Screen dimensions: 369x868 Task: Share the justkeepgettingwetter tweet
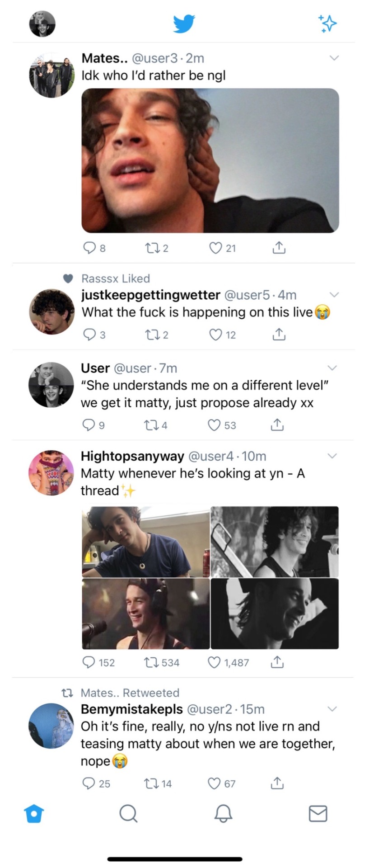point(279,335)
